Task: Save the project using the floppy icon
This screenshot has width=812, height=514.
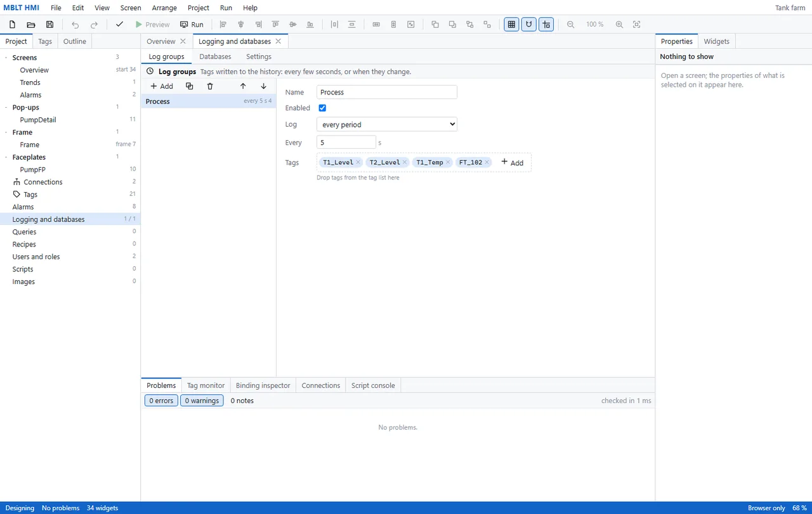Action: tap(50, 25)
